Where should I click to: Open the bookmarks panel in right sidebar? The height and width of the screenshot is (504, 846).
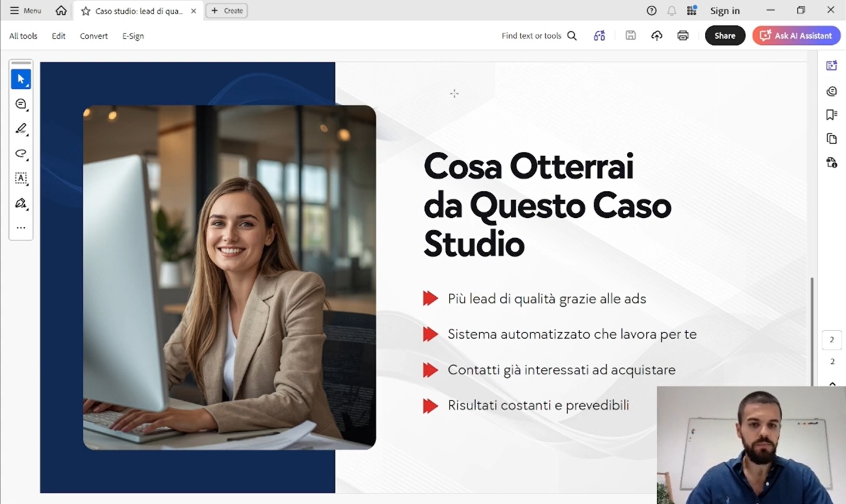point(832,115)
